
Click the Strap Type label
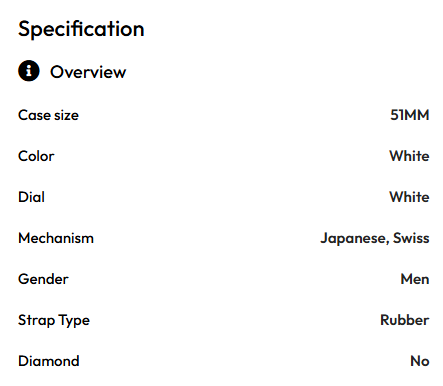point(54,321)
